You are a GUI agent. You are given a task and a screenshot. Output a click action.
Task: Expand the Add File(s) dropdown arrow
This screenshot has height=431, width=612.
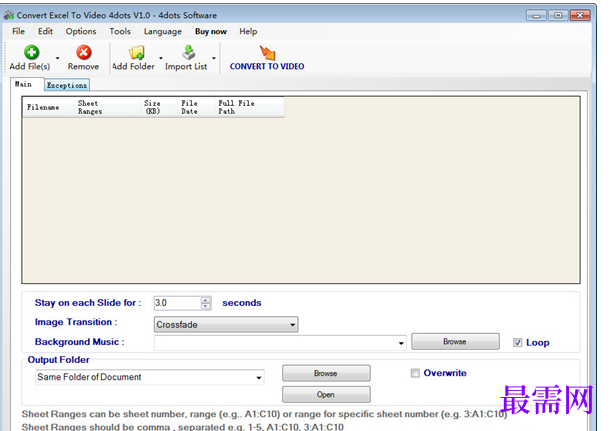pos(57,58)
